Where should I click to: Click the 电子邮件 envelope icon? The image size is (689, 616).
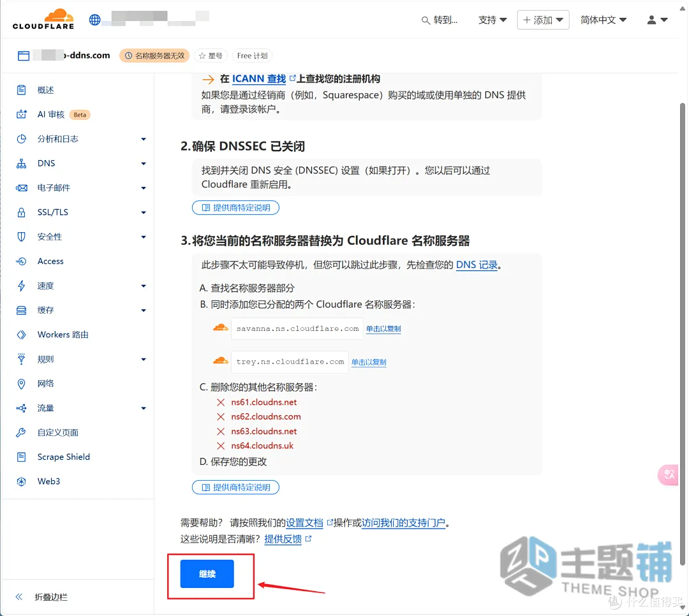(21, 188)
